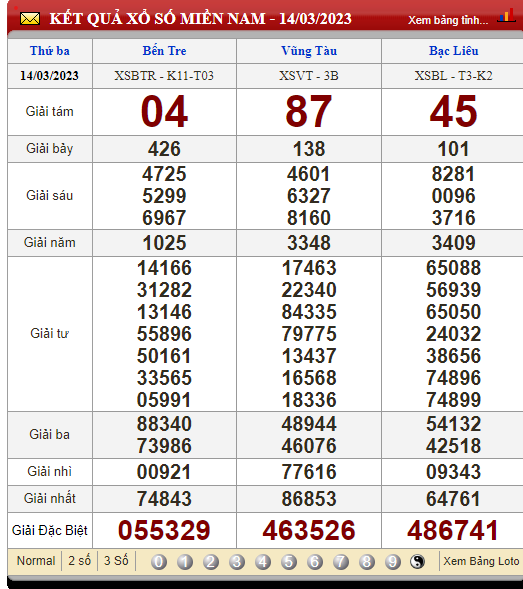Image resolution: width=523 pixels, height=589 pixels.
Task: Open Vũng Tàu province link
Action: [309, 51]
